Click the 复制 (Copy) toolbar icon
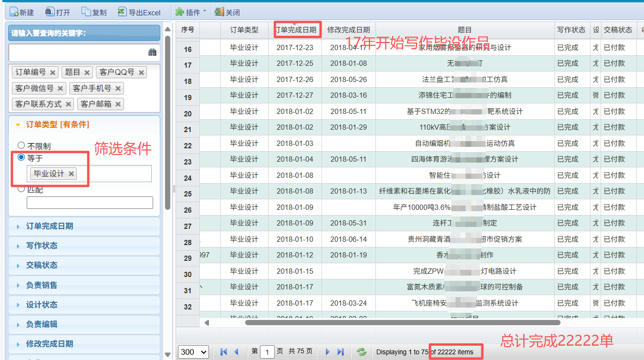This screenshot has height=360, width=644. [x=94, y=12]
